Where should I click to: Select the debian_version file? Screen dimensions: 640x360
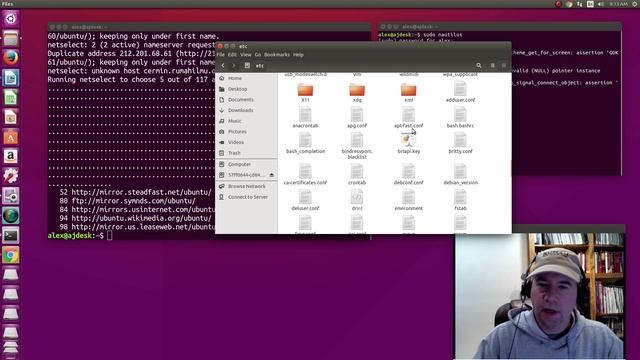tap(460, 174)
